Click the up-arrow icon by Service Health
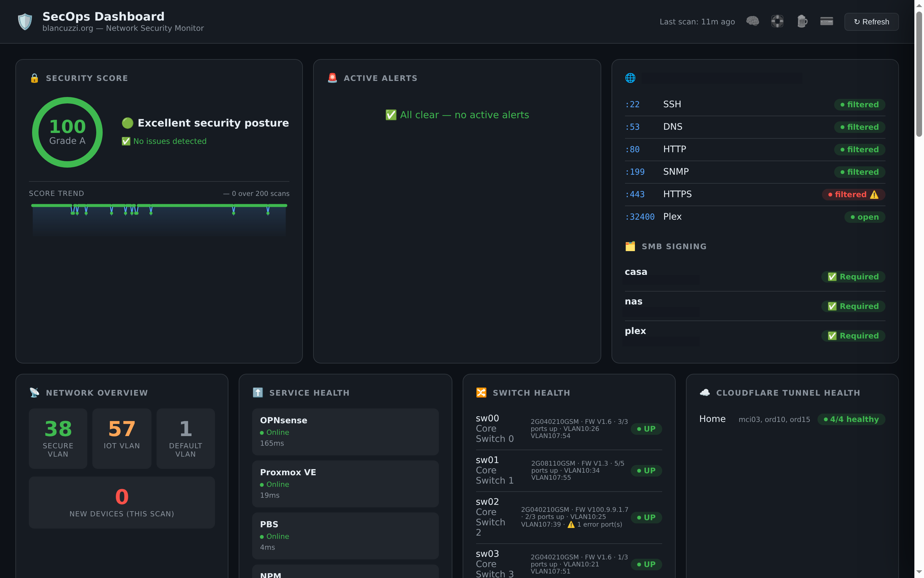The image size is (924, 578). click(x=258, y=393)
